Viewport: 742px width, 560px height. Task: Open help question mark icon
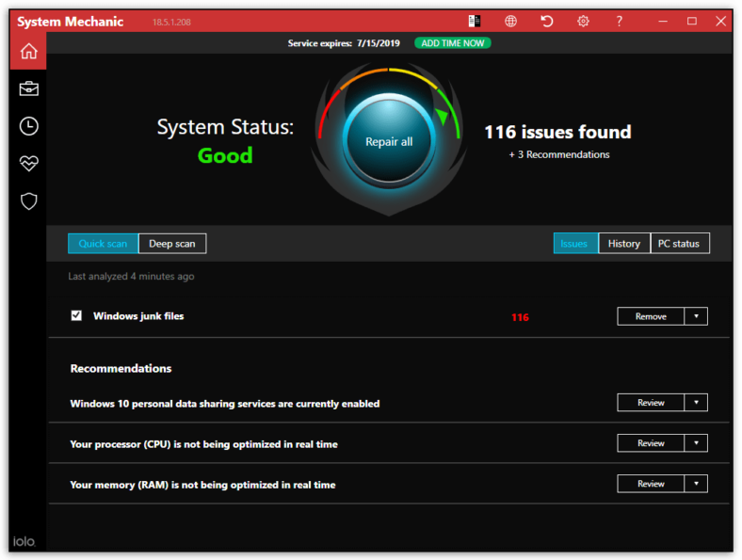click(619, 22)
